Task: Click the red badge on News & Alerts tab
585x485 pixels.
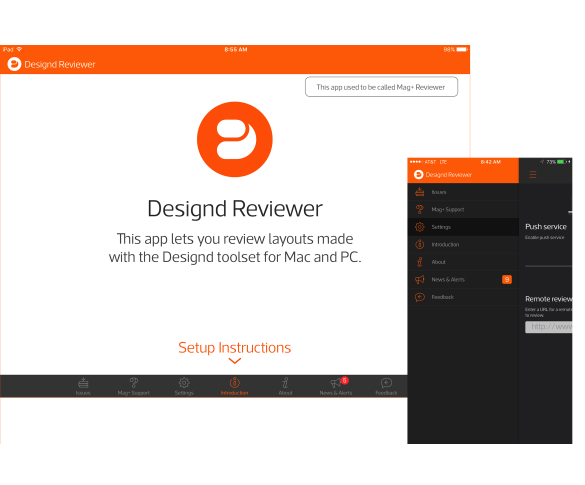Action: click(x=345, y=380)
